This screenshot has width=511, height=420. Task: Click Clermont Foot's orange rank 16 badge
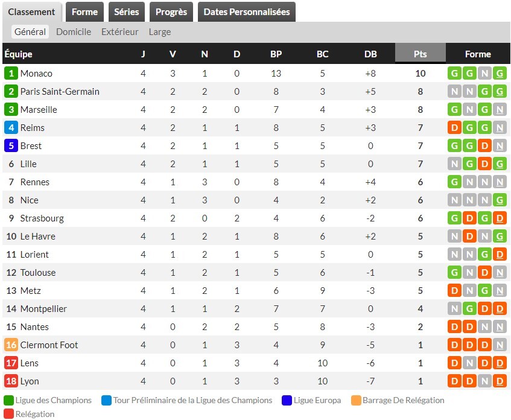click(11, 345)
